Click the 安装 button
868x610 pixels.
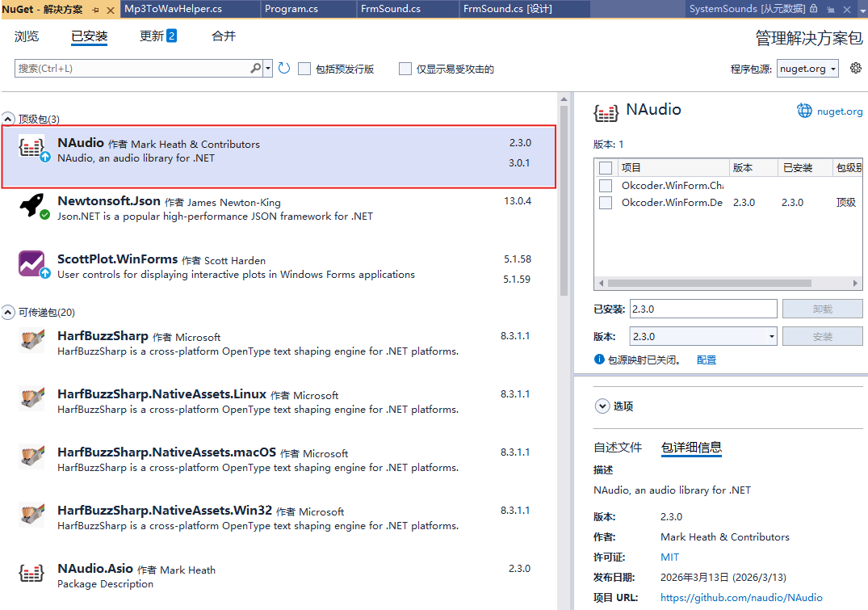(x=822, y=336)
